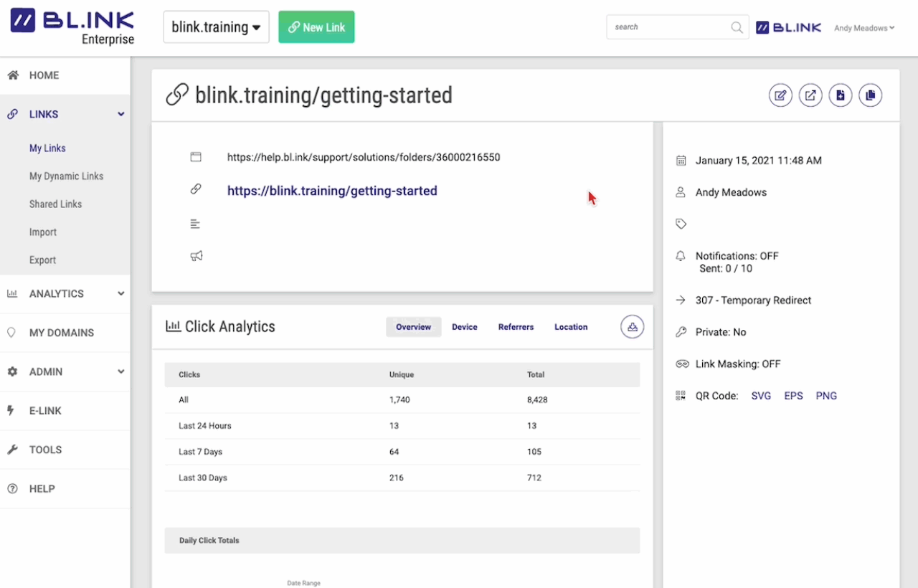This screenshot has height=588, width=918.
Task: Switch to the Overview analytics tab
Action: click(414, 327)
